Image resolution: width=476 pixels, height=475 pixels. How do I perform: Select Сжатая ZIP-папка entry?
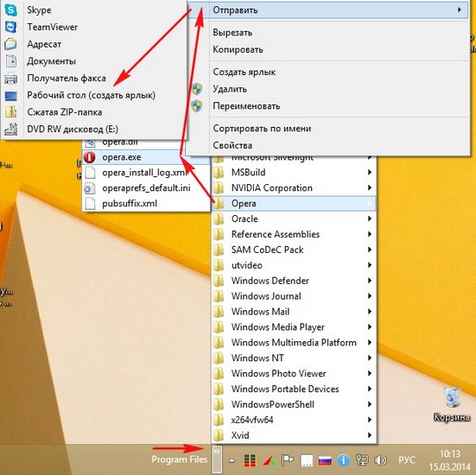(x=93, y=112)
